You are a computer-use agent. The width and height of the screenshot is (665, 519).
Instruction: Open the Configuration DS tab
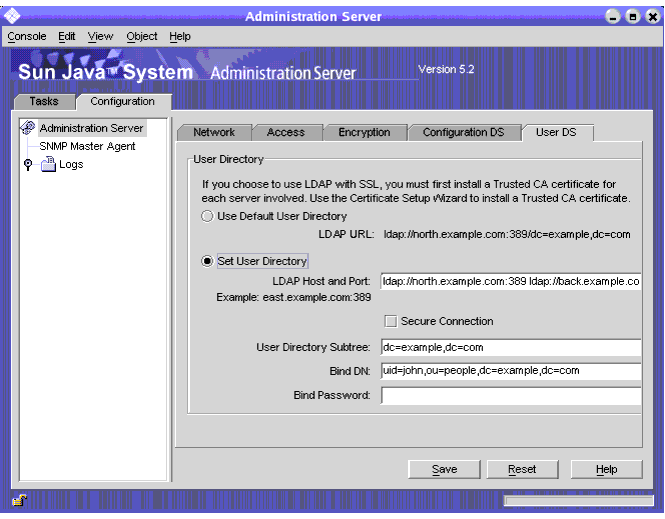tap(464, 132)
